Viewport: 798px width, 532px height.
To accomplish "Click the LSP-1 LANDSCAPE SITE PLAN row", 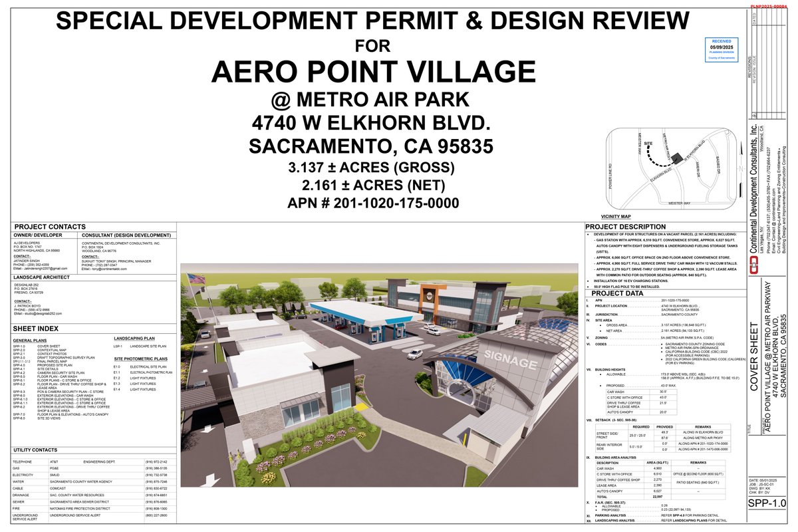I will [x=140, y=346].
